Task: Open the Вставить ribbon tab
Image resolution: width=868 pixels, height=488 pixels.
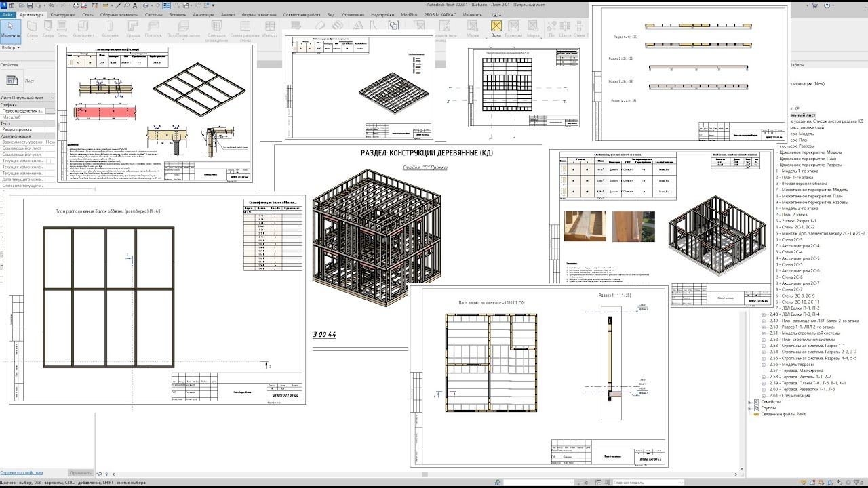Action: point(178,14)
